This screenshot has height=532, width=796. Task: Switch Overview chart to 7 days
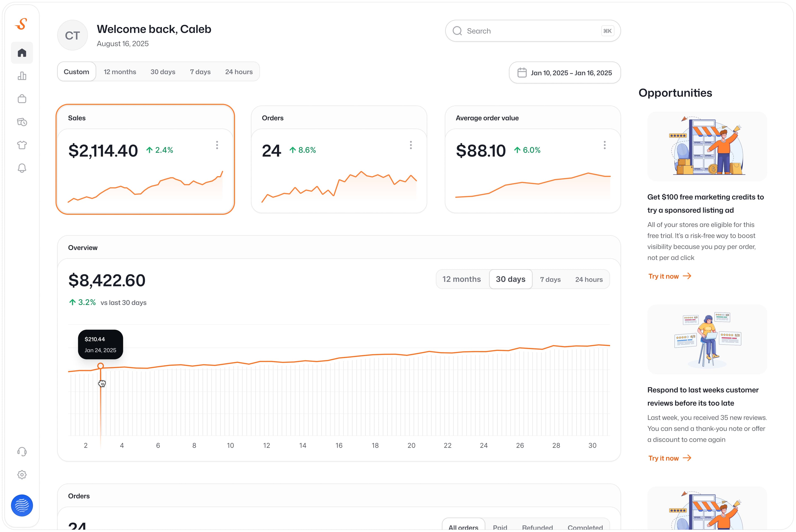tap(550, 280)
